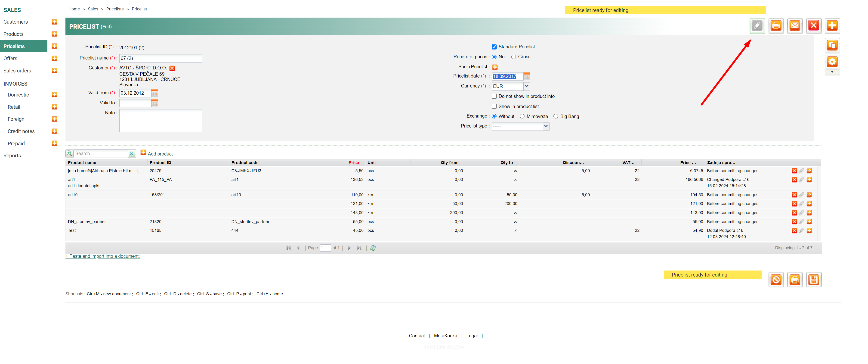The image size is (868, 364).
Task: Click the Add product link
Action: pos(160,154)
